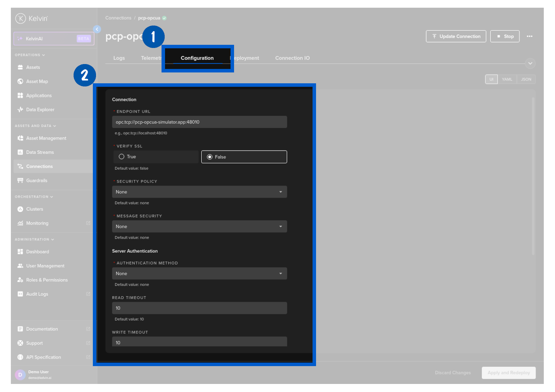The height and width of the screenshot is (392, 555).
Task: Click the Guardrails icon in sidebar
Action: [x=20, y=181]
